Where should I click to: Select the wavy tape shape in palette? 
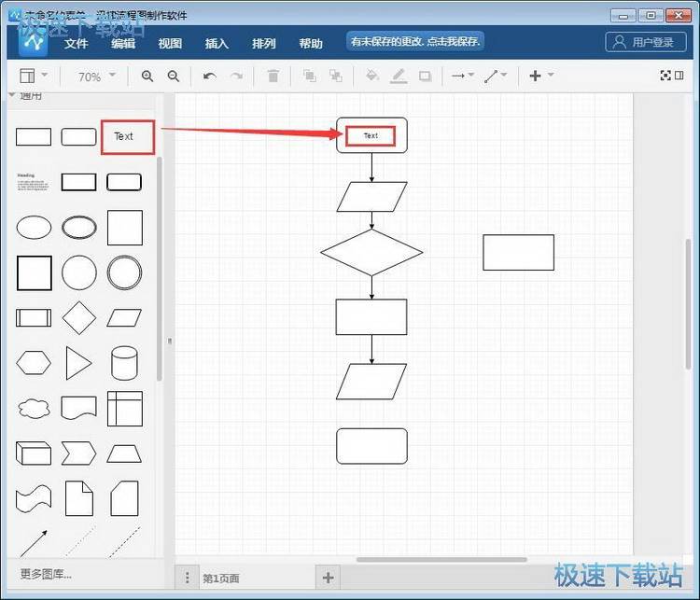(34, 498)
